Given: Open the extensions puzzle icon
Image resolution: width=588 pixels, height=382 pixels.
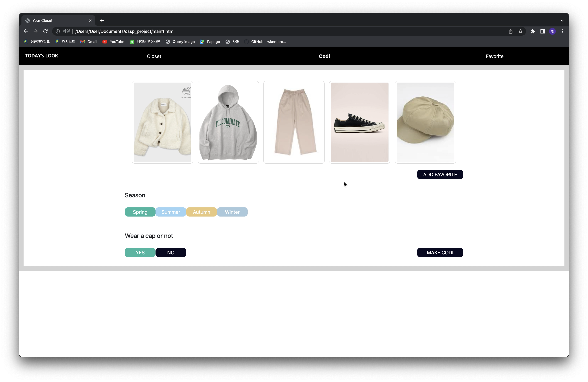Looking at the screenshot, I should point(533,31).
